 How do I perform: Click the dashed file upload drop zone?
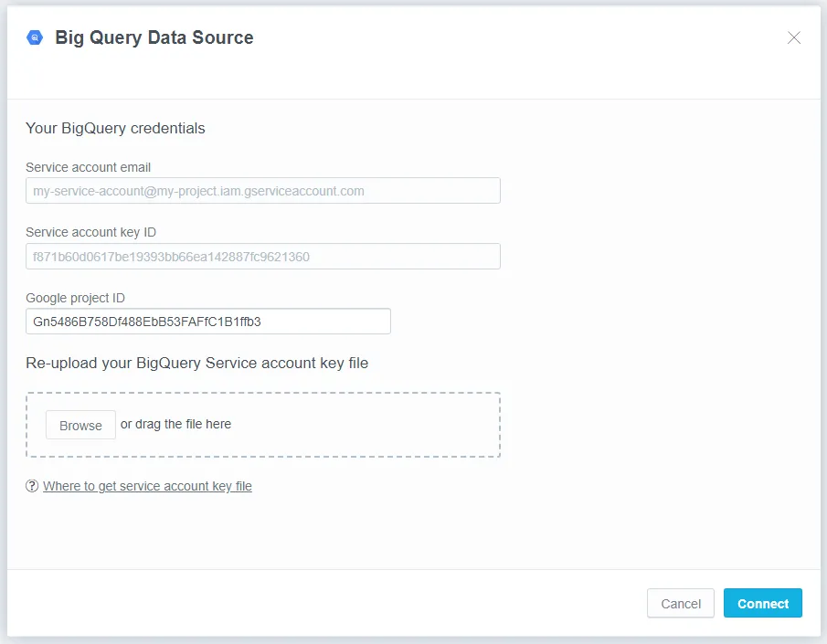click(x=262, y=424)
